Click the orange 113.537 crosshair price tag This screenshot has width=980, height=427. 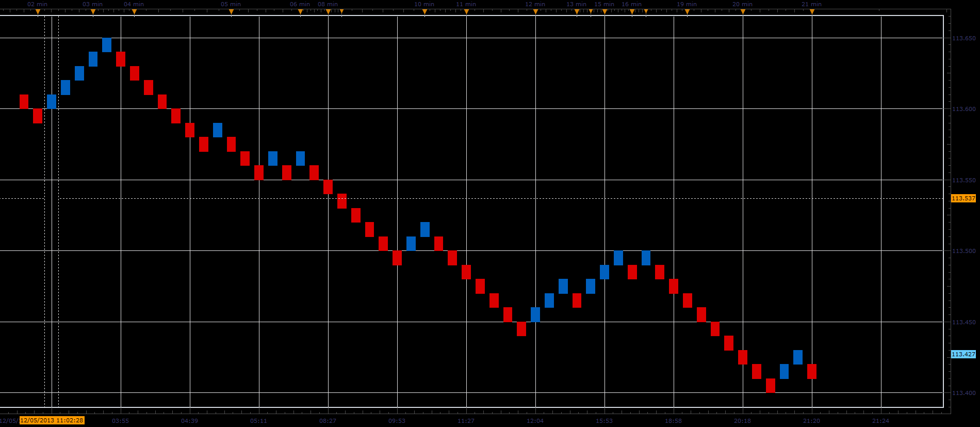[x=963, y=198]
